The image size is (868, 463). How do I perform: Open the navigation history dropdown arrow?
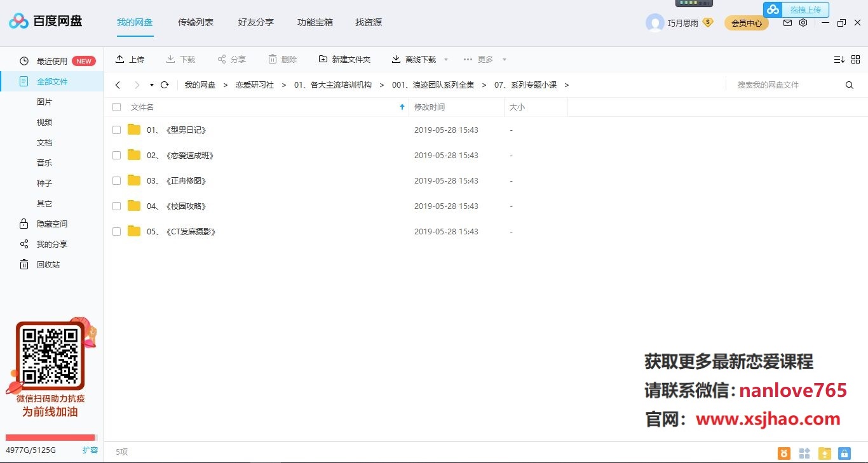point(151,85)
